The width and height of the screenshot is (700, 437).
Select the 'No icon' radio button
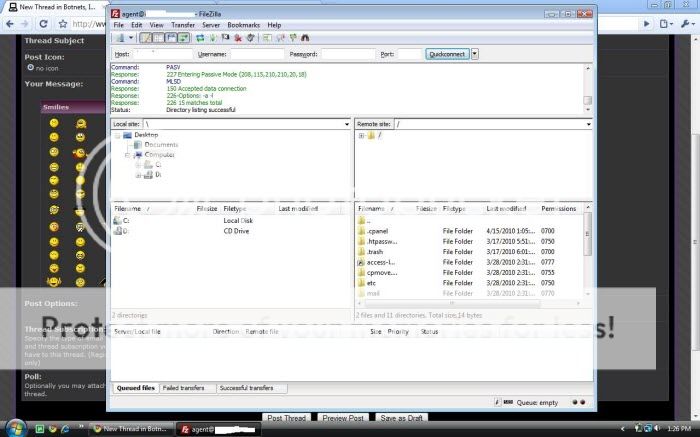coord(30,68)
